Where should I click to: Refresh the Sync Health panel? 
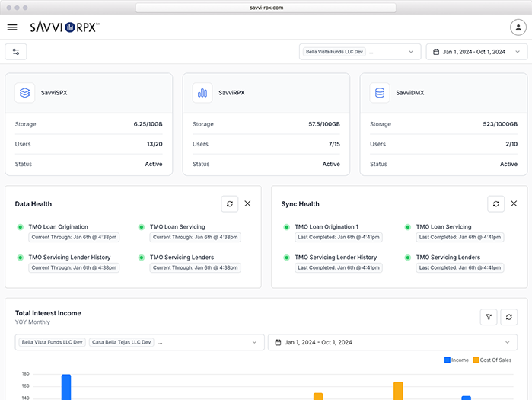click(x=496, y=203)
